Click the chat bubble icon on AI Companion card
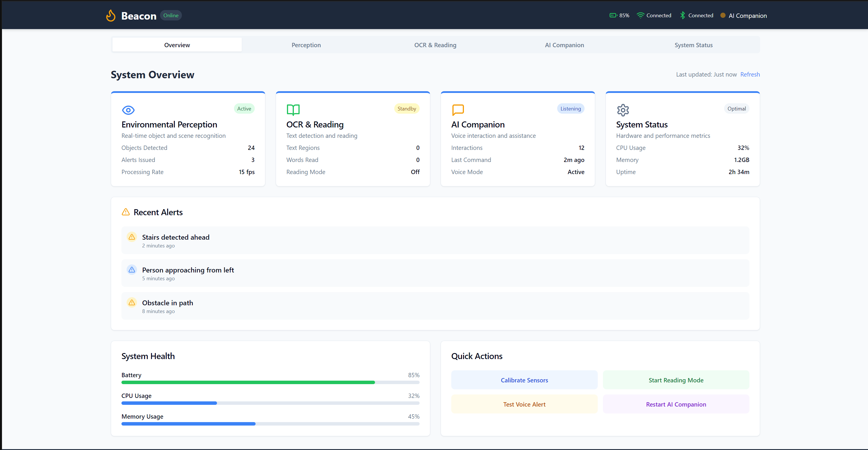The height and width of the screenshot is (450, 868). (x=458, y=110)
